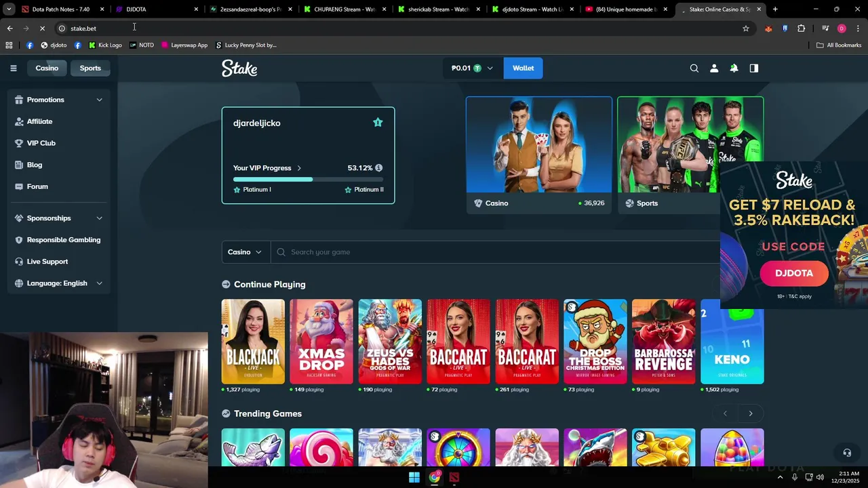This screenshot has height=488, width=868.
Task: Open VIP Club page
Action: (x=41, y=143)
